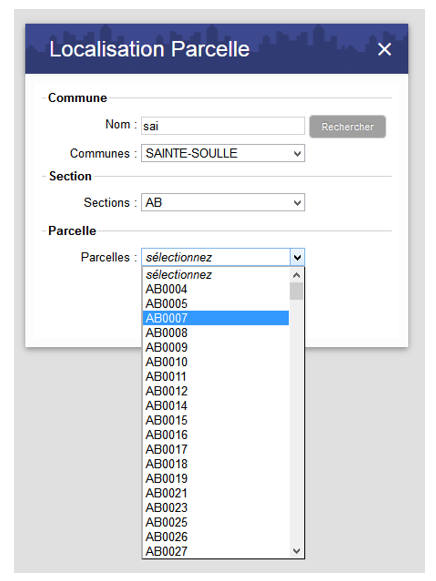Viewport: 436px width, 581px height.
Task: Pick parcel AB0027
Action: tap(216, 551)
